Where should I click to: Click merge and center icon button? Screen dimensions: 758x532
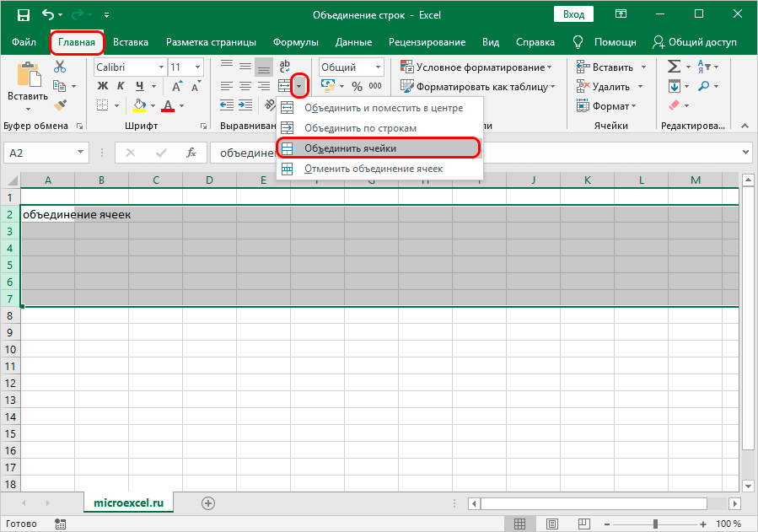point(284,86)
